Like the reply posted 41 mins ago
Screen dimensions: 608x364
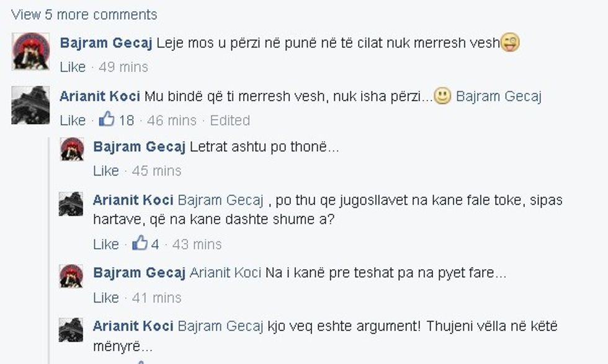[x=105, y=298]
